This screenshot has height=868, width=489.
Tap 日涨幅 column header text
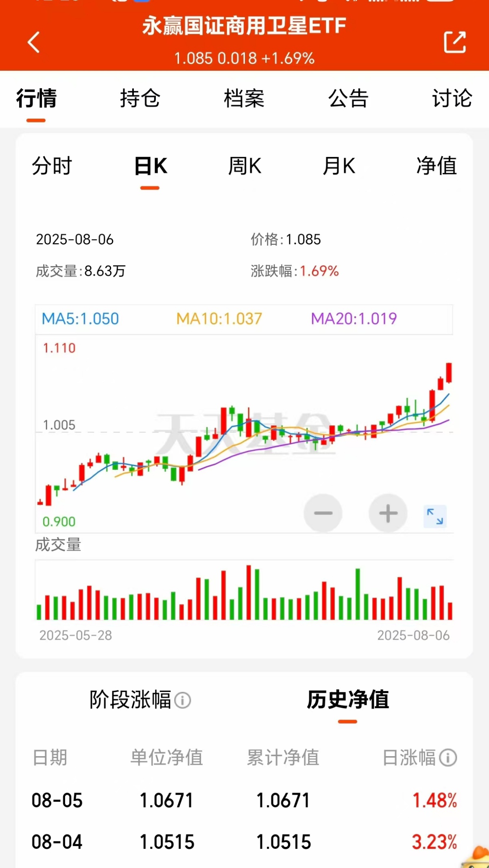click(409, 758)
